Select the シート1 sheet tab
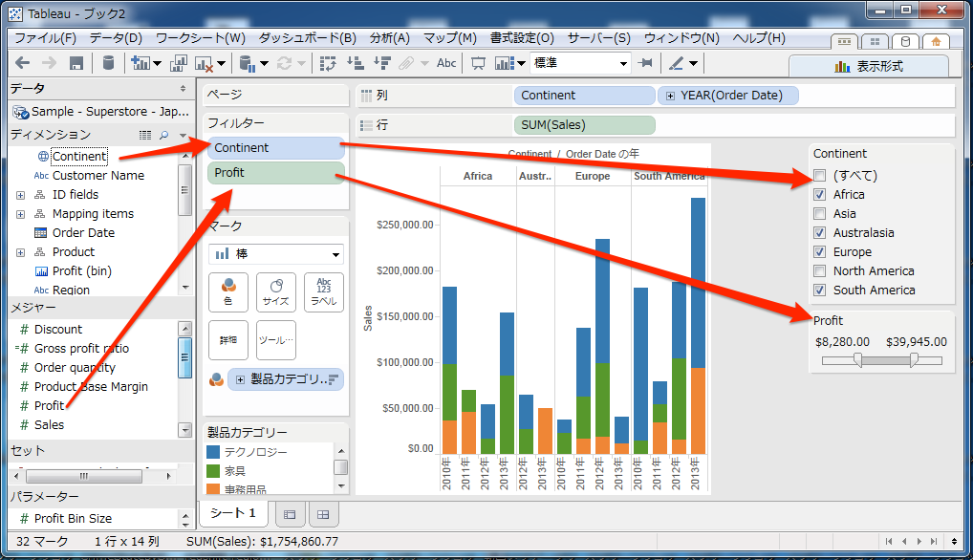 pyautogui.click(x=232, y=513)
